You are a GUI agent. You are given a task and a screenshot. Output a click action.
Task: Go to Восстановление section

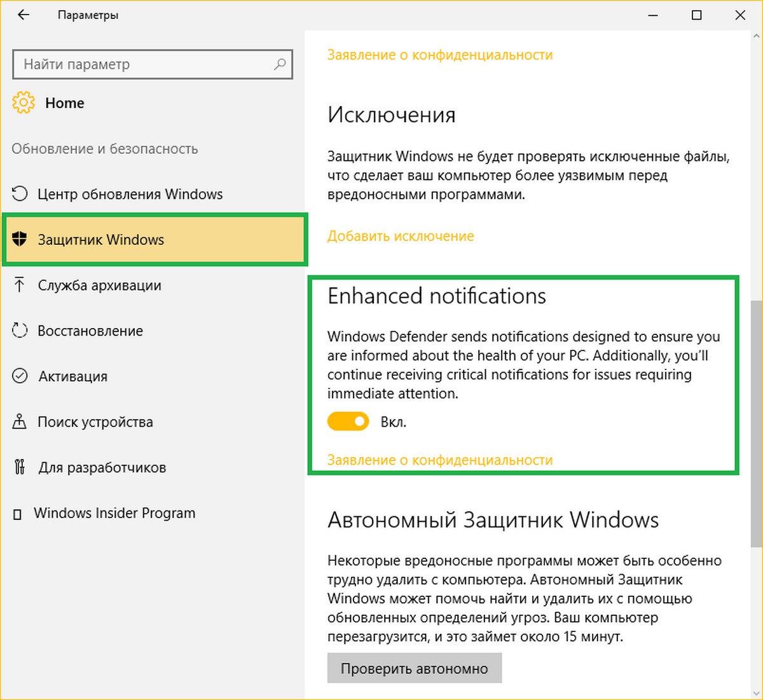[154, 331]
